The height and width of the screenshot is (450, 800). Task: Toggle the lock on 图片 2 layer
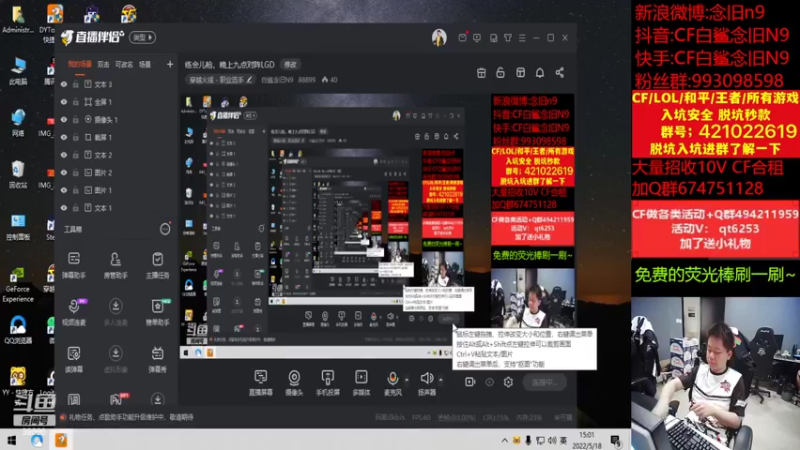pos(76,172)
